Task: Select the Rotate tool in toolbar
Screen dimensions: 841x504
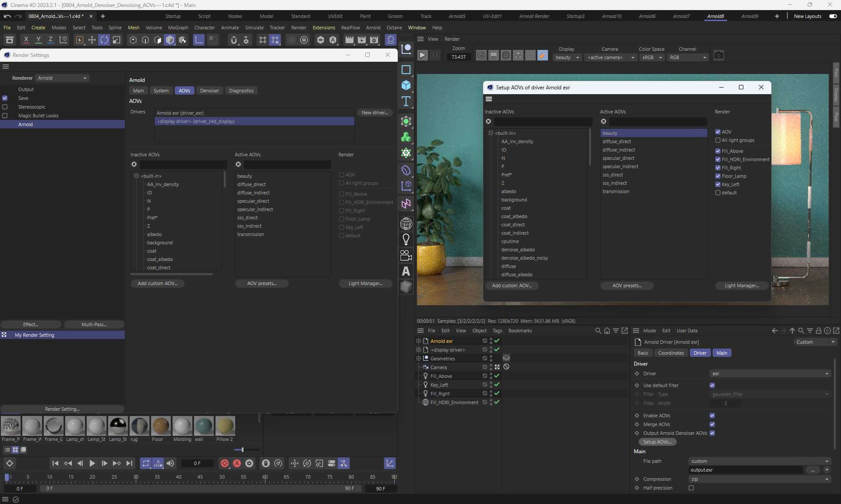Action: click(x=104, y=40)
